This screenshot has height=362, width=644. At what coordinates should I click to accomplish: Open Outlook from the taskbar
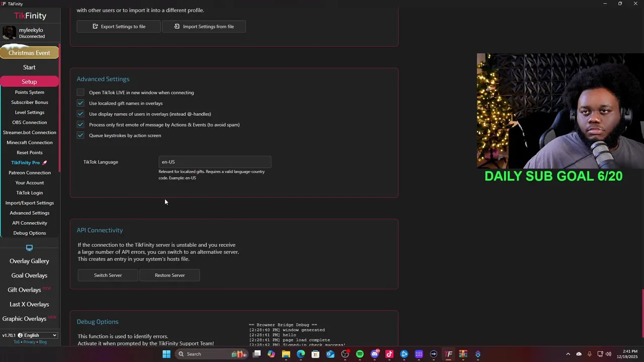click(x=330, y=354)
